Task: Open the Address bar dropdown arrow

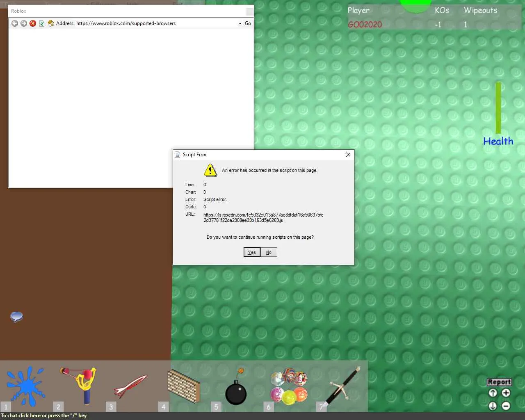Action: click(240, 23)
